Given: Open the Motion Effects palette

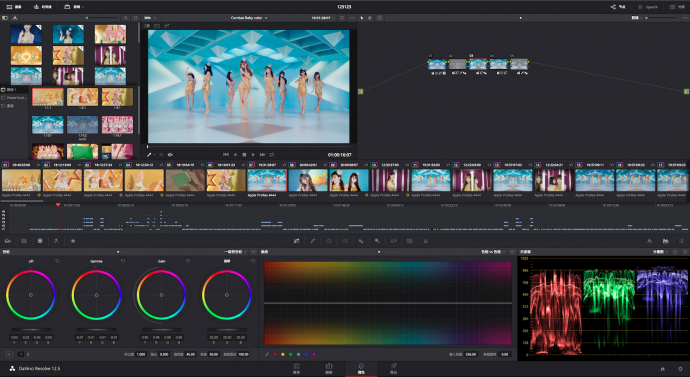Looking at the screenshot, I should 73,241.
